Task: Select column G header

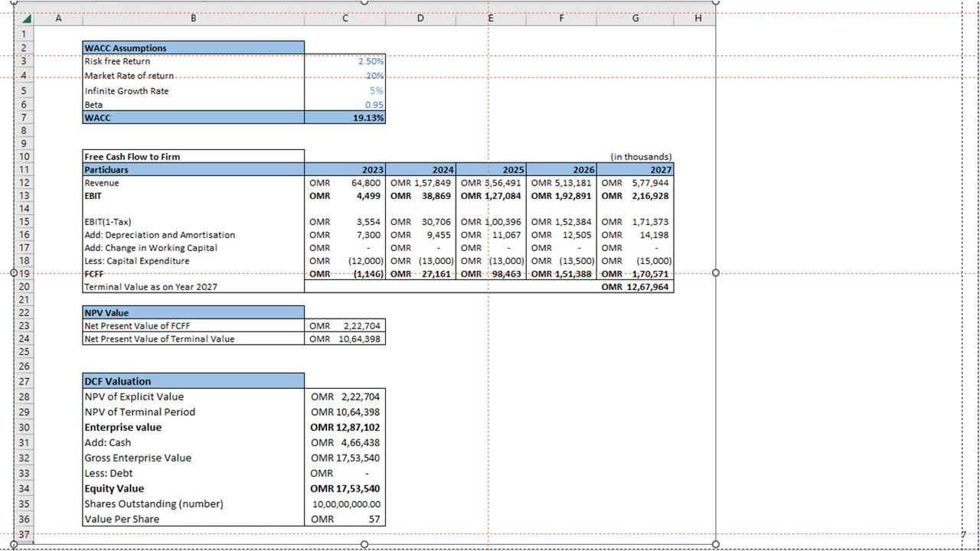Action: (635, 18)
